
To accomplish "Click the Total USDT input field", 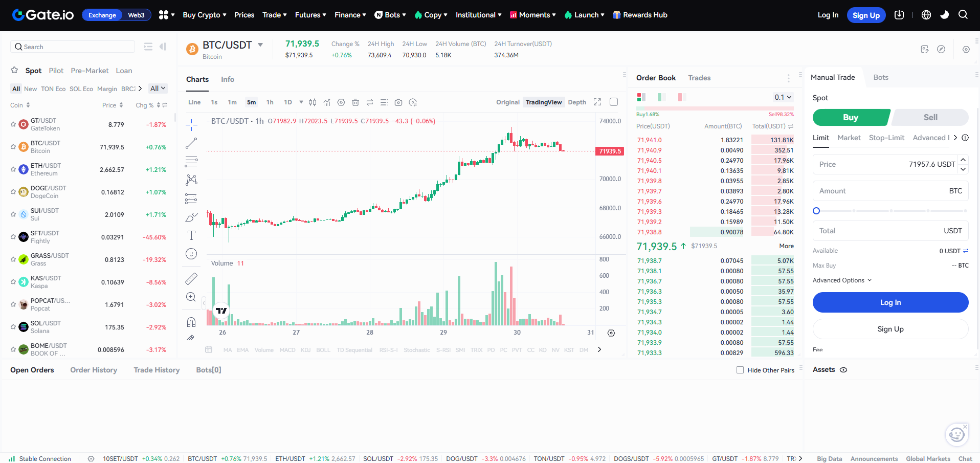I will [890, 231].
